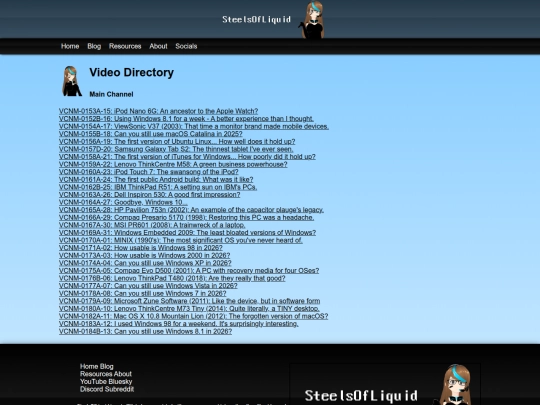This screenshot has height=405, width=540.
Task: Open the MINIX 1990's video link
Action: [181, 240]
